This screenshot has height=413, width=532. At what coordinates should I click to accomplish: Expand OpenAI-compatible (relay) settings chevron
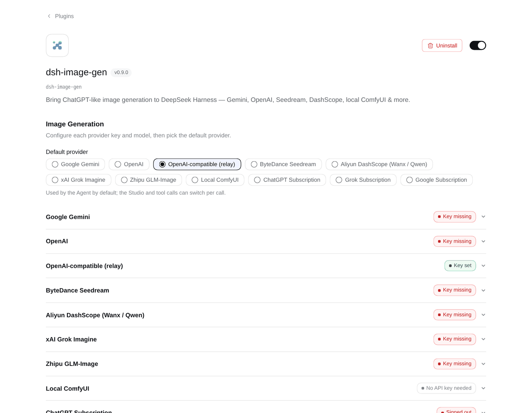[x=483, y=266]
